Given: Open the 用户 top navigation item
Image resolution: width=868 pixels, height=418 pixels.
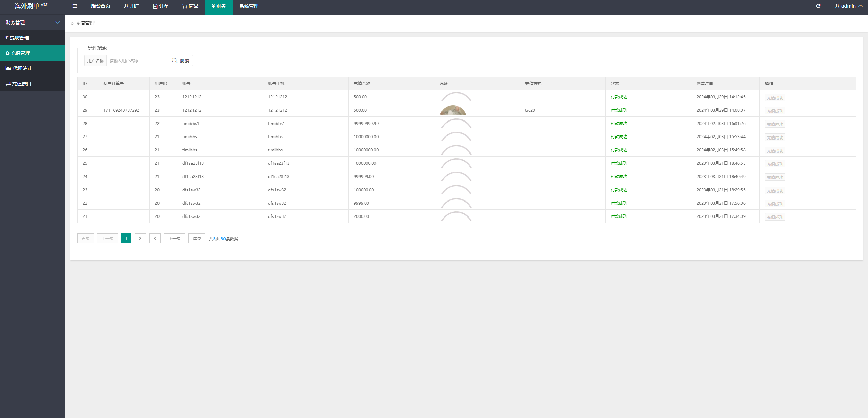Looking at the screenshot, I should coord(132,6).
